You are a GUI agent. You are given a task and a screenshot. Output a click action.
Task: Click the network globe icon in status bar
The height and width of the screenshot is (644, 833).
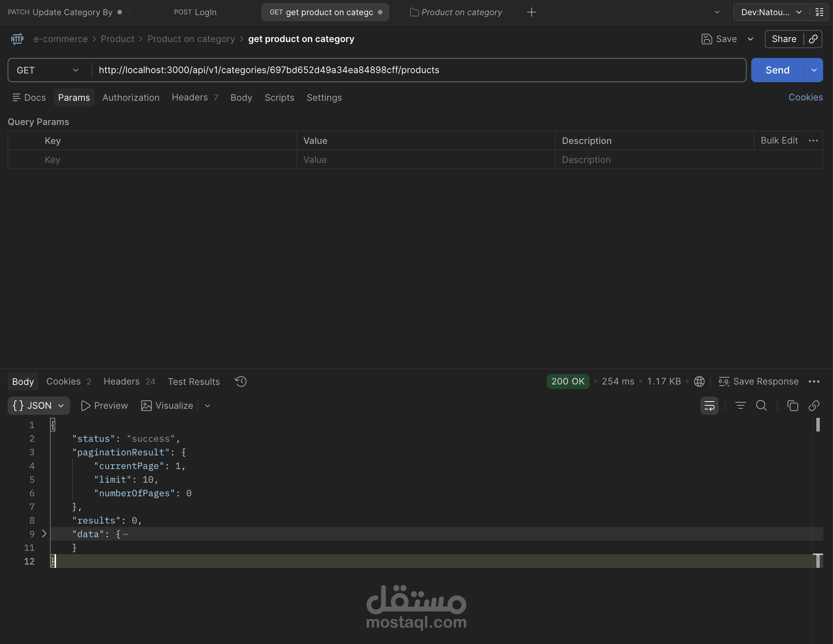pyautogui.click(x=699, y=381)
